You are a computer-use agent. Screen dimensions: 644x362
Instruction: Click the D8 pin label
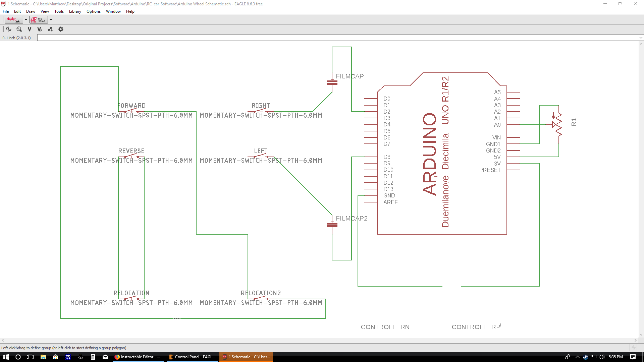[387, 157]
